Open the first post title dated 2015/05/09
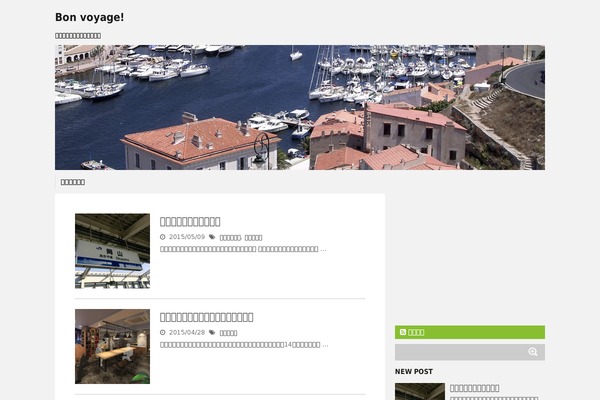This screenshot has height=400, width=600. tap(190, 222)
